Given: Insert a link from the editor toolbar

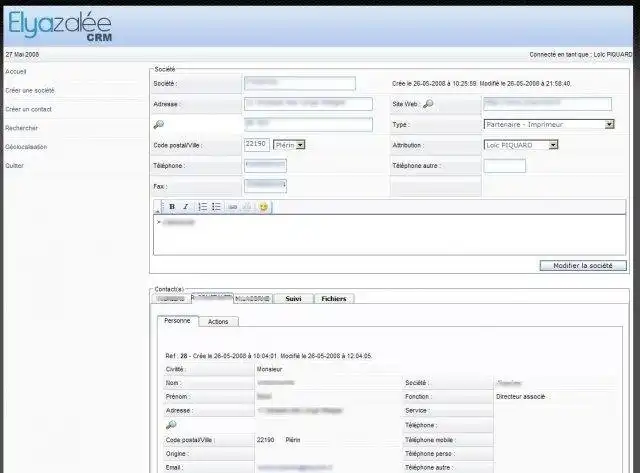Looking at the screenshot, I should tap(233, 207).
